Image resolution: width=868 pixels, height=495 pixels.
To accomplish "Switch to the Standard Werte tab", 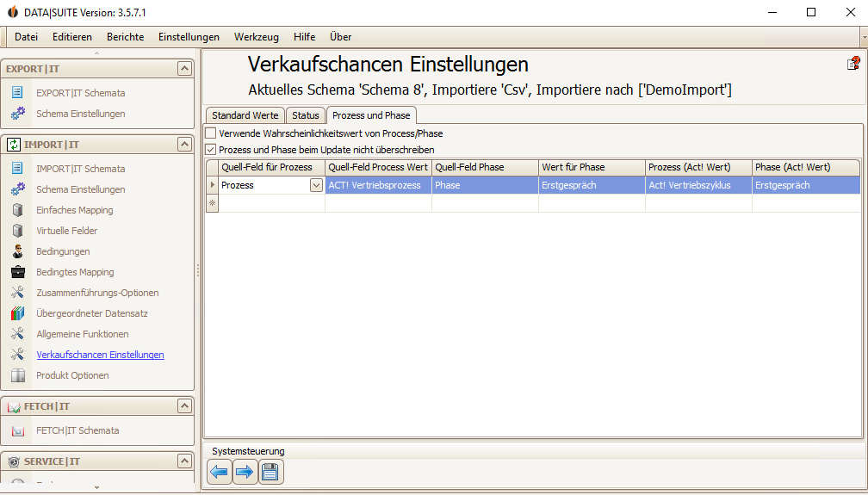I will [x=245, y=115].
